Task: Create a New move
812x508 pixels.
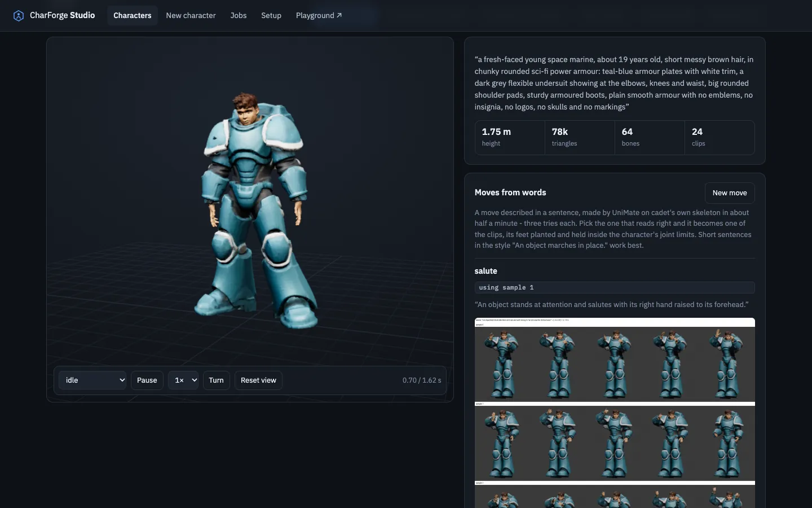Action: (730, 193)
